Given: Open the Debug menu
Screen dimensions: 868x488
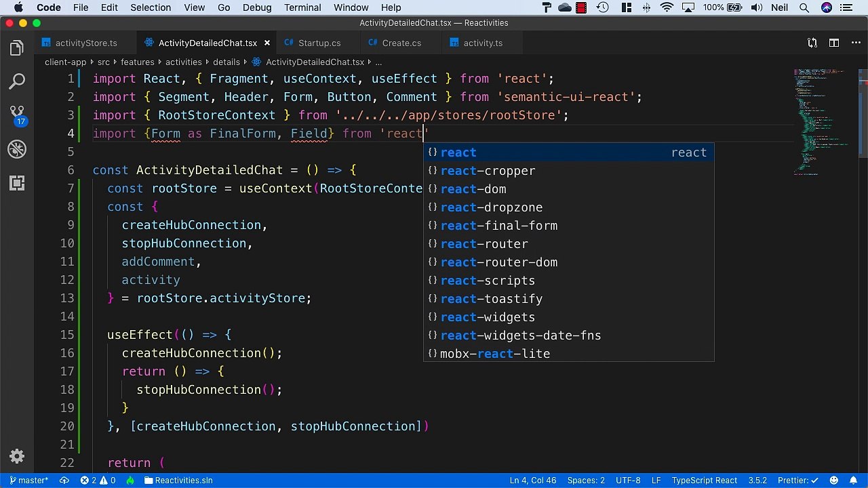Looking at the screenshot, I should tap(257, 7).
